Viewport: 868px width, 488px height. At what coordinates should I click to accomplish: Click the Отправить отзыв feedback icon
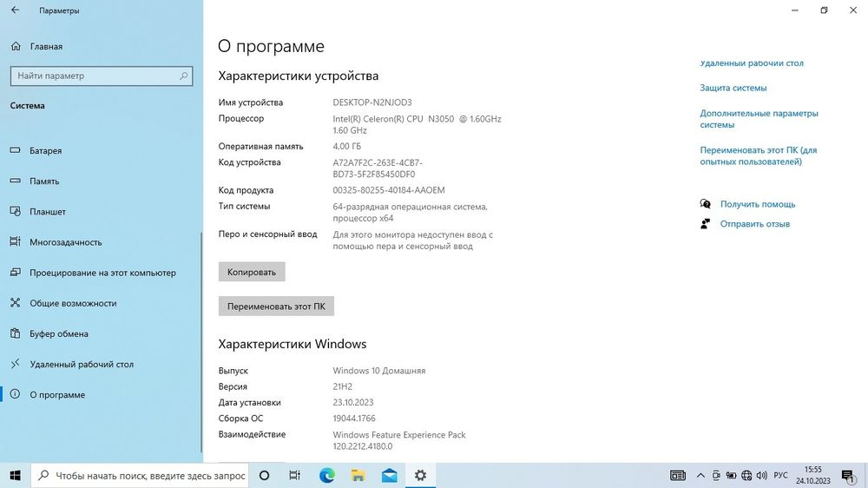click(x=705, y=224)
